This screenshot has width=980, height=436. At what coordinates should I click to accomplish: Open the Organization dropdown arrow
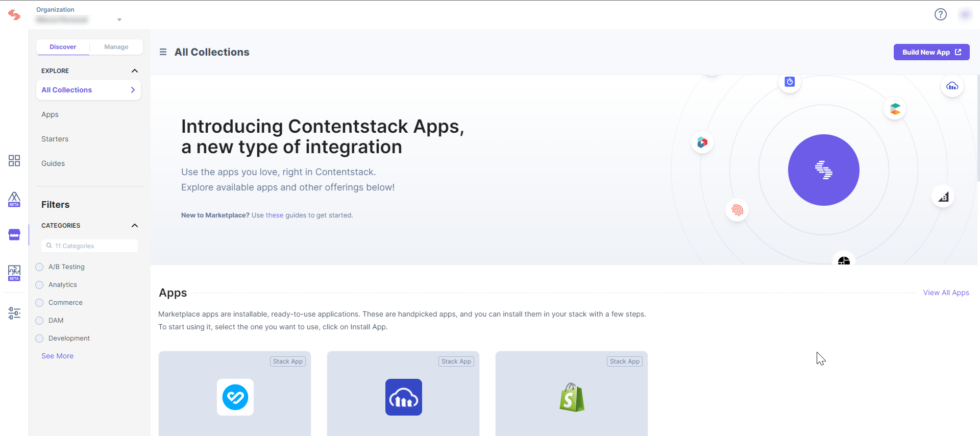click(119, 20)
